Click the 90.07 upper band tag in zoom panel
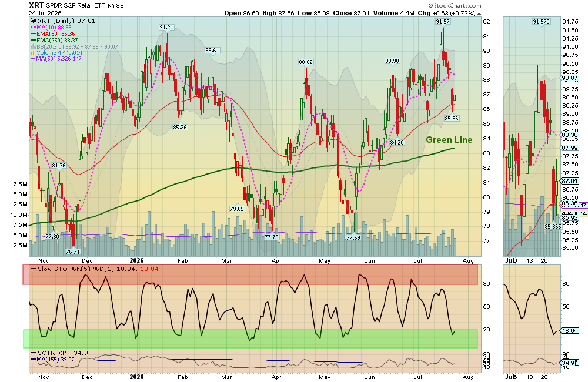588x382 pixels. 570,78
